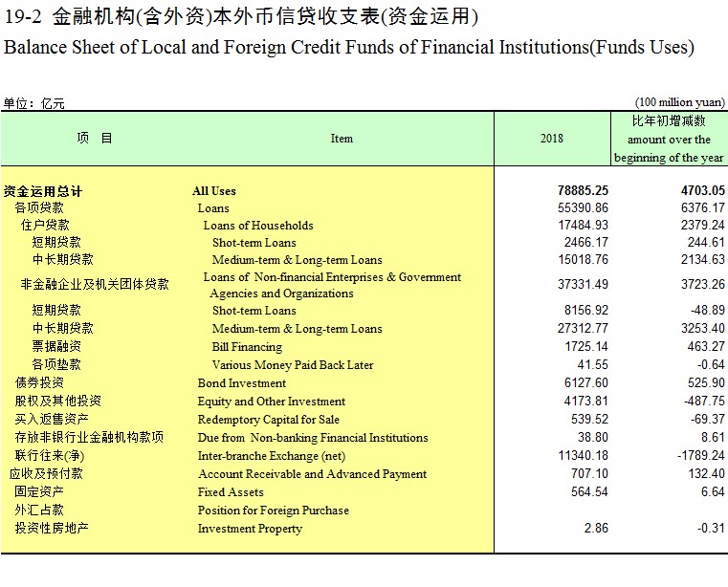Click the value 17484.93

583,225
